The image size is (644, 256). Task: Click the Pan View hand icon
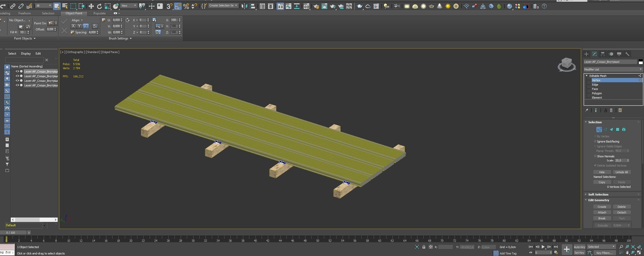627,253
